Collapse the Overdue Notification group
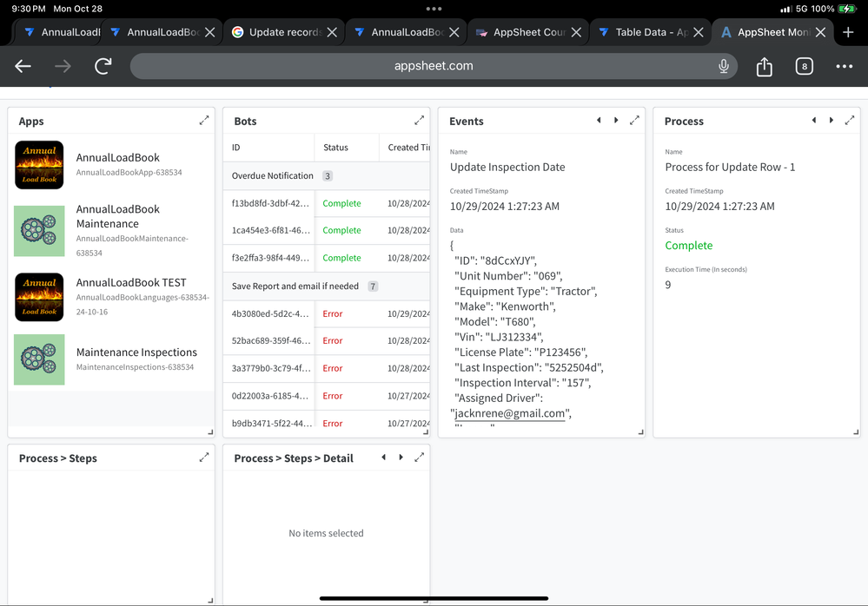This screenshot has width=868, height=606. tap(326, 176)
